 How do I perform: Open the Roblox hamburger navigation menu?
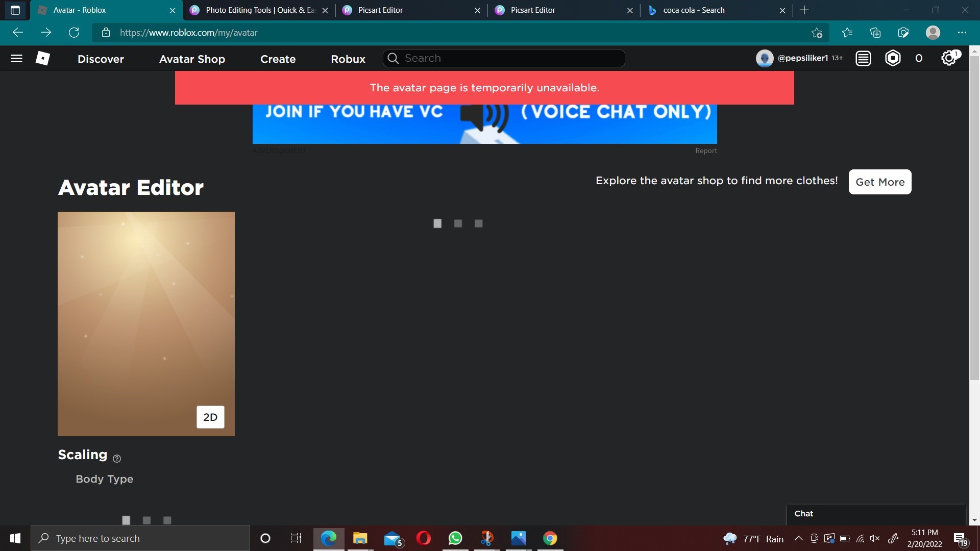point(16,59)
